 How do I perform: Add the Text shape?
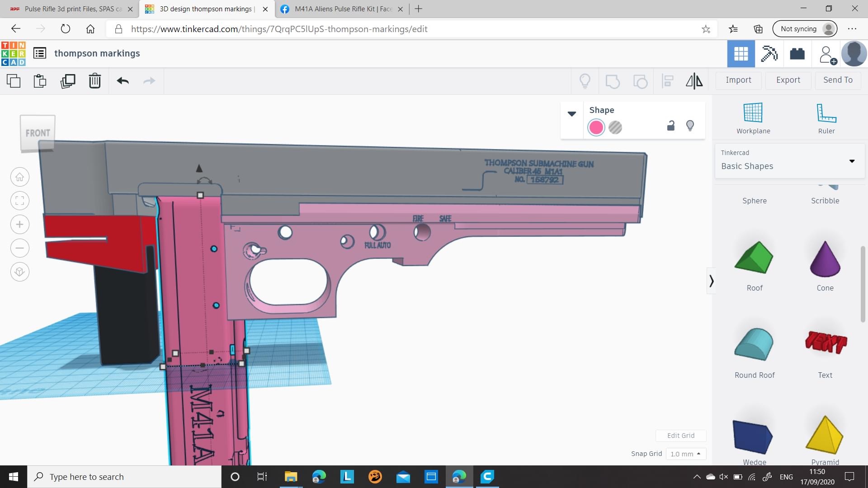[x=825, y=353]
